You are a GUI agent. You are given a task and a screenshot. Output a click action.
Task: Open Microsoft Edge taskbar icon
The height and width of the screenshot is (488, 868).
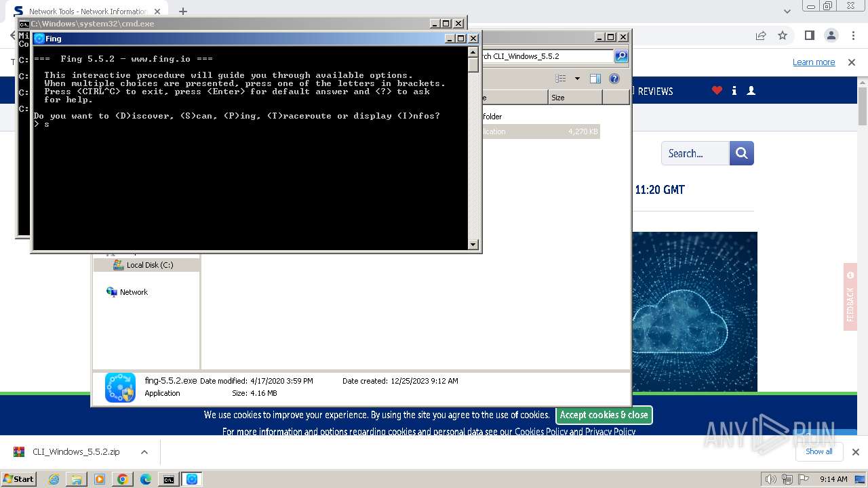pyautogui.click(x=146, y=479)
